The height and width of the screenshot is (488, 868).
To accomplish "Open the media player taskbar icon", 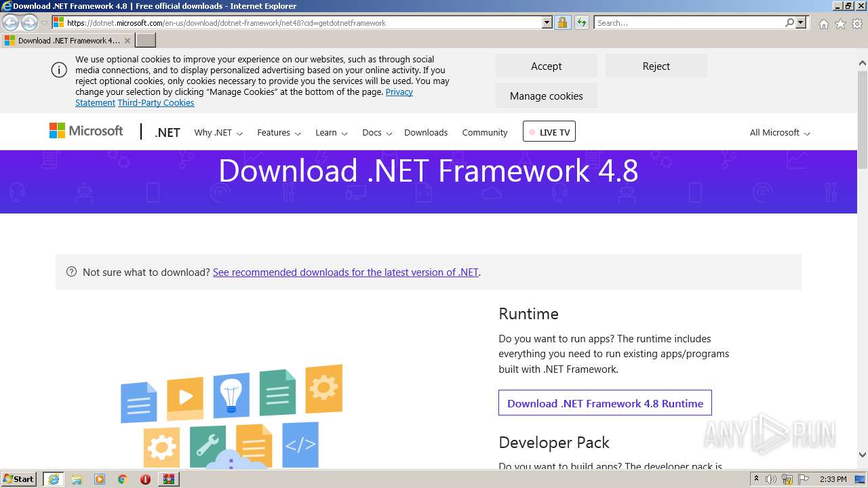I will pos(100,479).
